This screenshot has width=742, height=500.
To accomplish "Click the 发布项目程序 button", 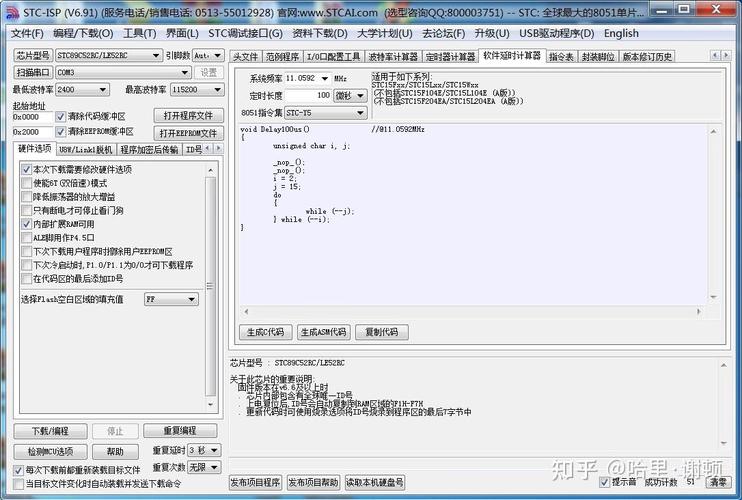I will coord(255,482).
